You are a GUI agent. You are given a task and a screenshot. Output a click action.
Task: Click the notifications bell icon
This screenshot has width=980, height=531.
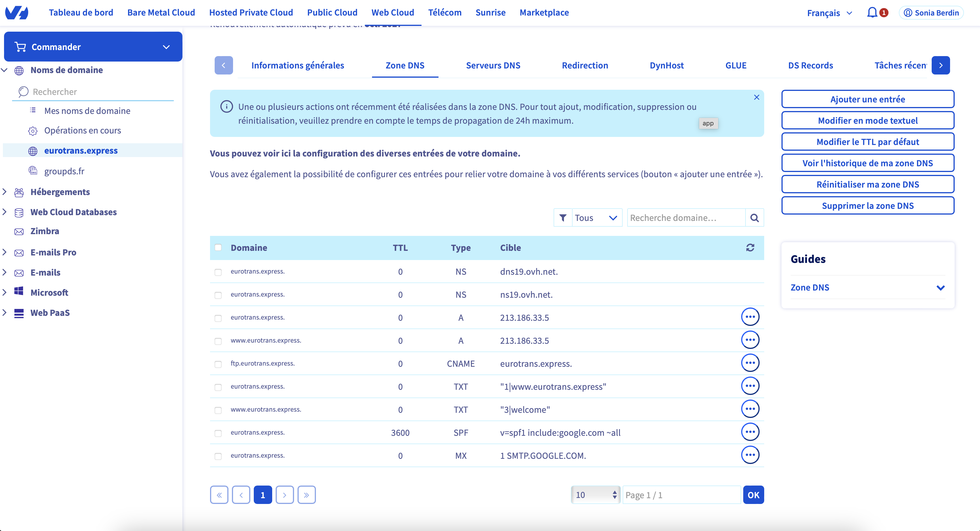pyautogui.click(x=872, y=13)
